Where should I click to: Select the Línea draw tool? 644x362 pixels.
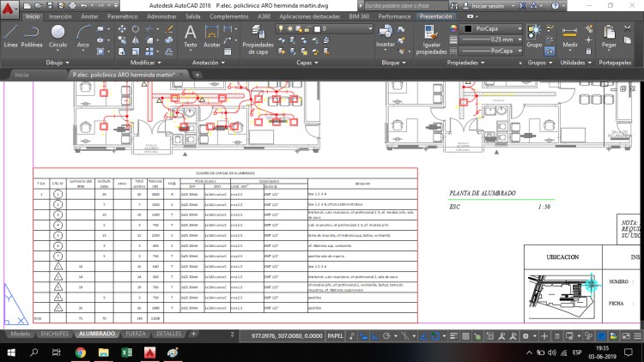tap(10, 36)
